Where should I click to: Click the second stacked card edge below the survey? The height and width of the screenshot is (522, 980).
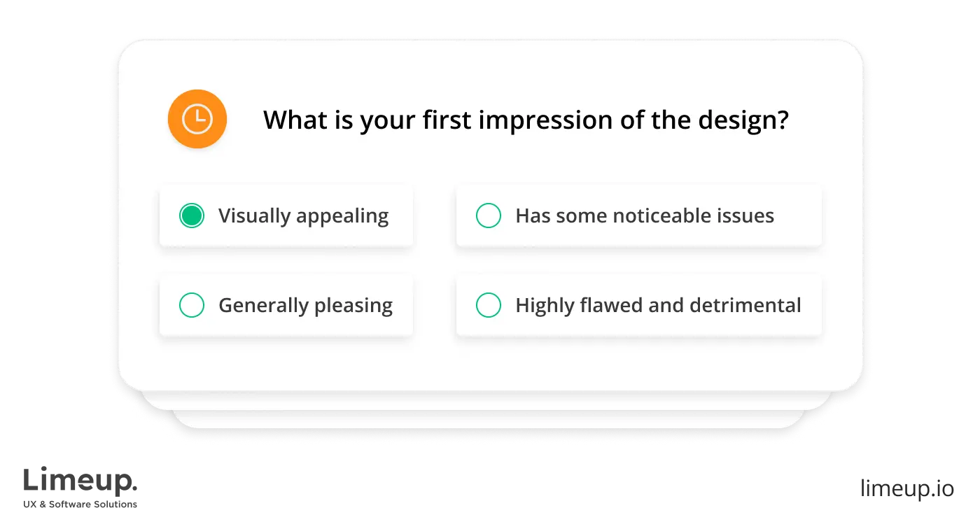490,401
